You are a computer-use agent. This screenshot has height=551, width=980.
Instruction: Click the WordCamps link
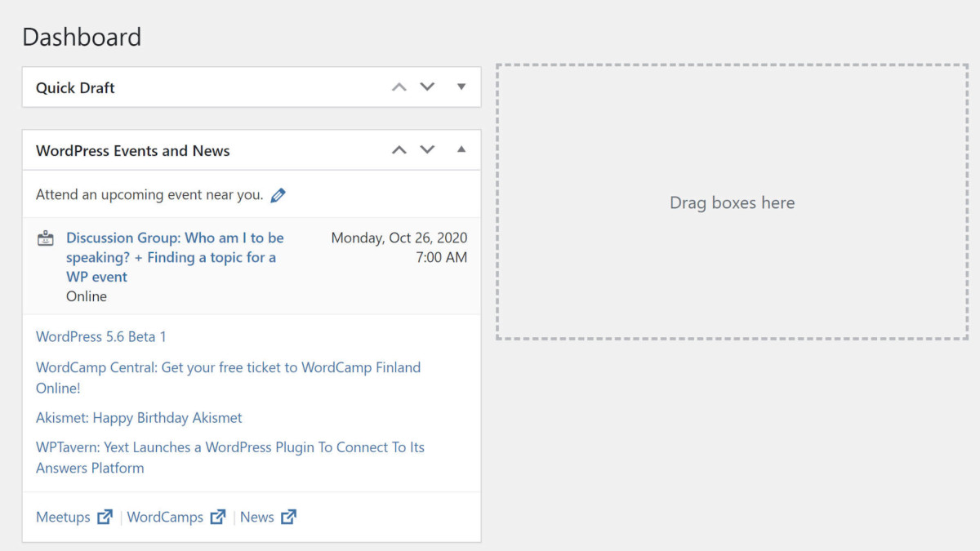[x=166, y=516]
